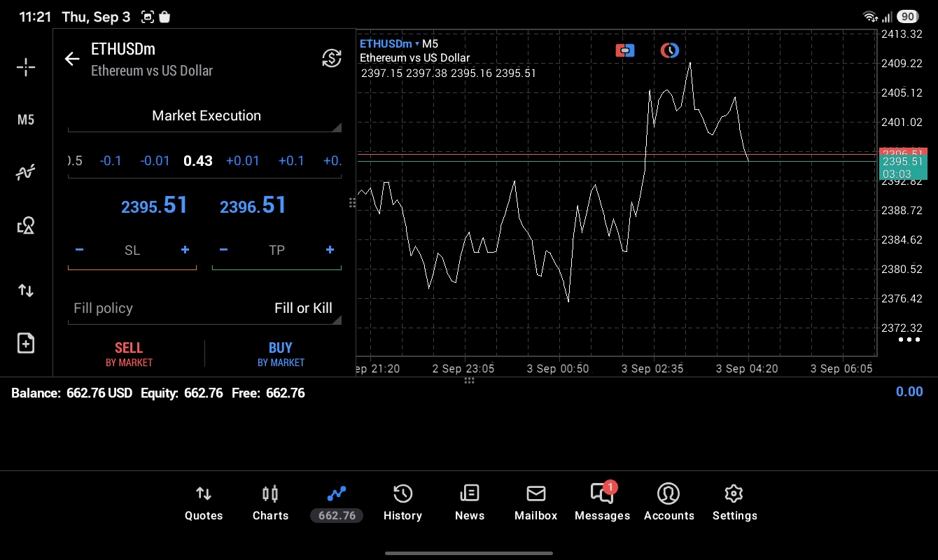Select the Trade tab showing 662.76
Image resolution: width=938 pixels, height=560 pixels.
point(337,503)
